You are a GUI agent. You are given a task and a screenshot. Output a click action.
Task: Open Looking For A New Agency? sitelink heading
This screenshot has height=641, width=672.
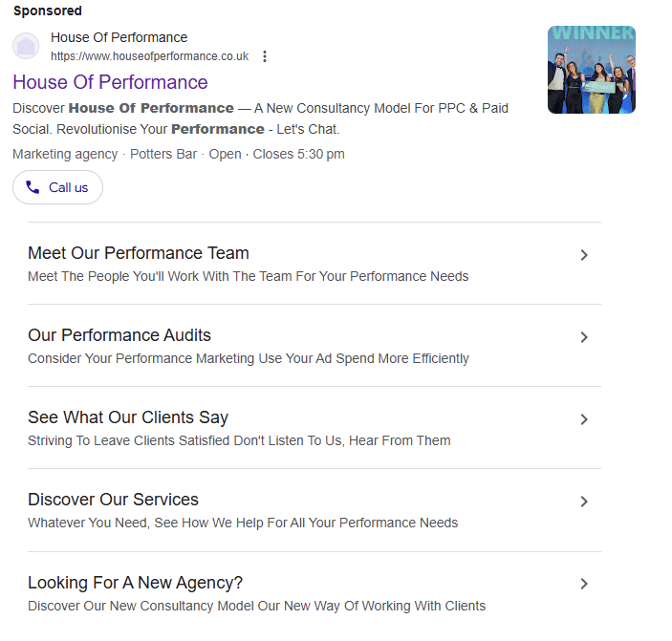(135, 582)
